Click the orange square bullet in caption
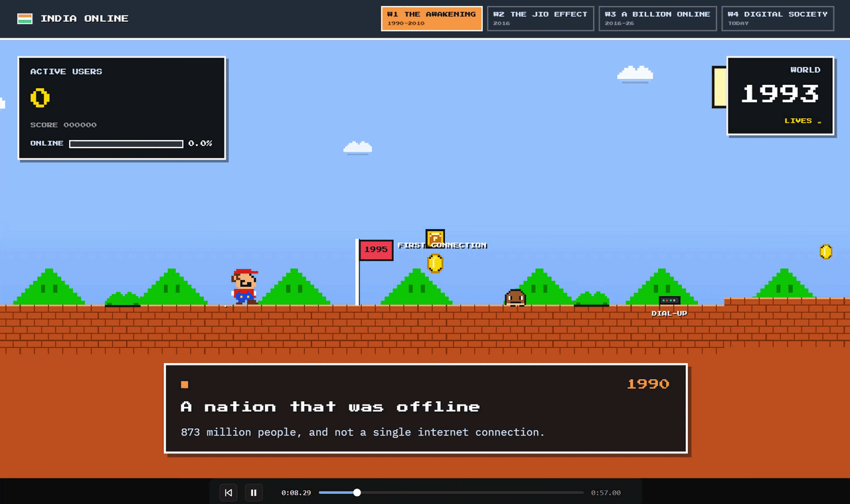The width and height of the screenshot is (850, 504). tap(185, 384)
